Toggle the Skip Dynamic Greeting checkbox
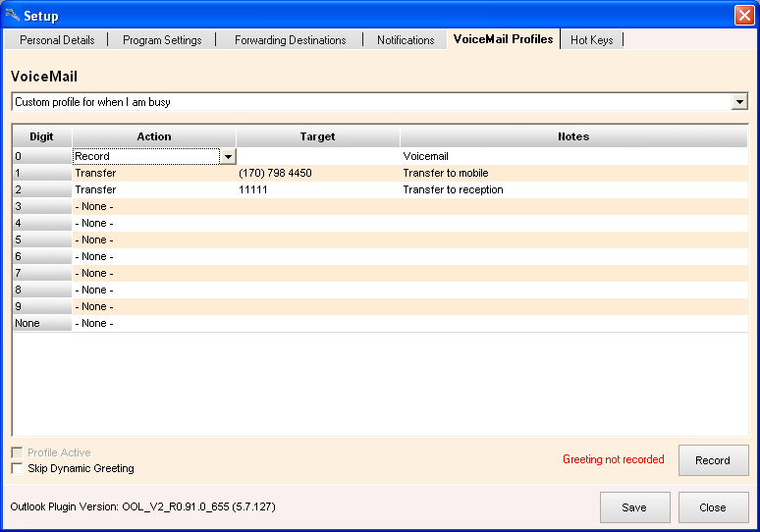Screen dimensions: 760x532 point(17,468)
